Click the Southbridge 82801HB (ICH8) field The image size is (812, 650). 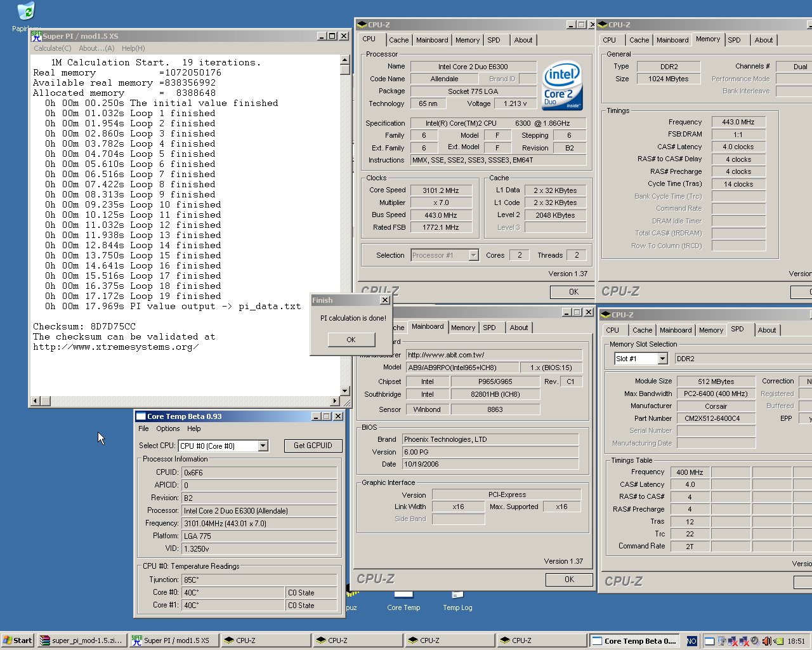495,394
